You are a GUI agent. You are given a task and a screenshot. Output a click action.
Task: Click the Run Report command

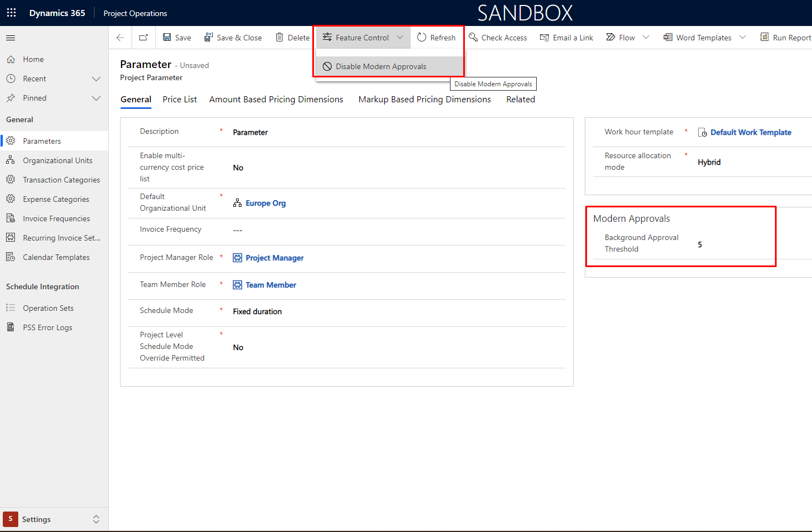pos(785,38)
